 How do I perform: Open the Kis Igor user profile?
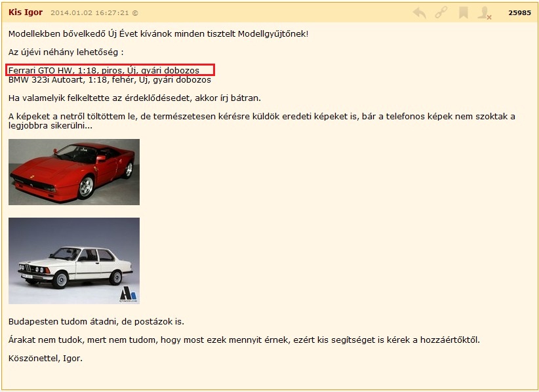pyautogui.click(x=26, y=12)
